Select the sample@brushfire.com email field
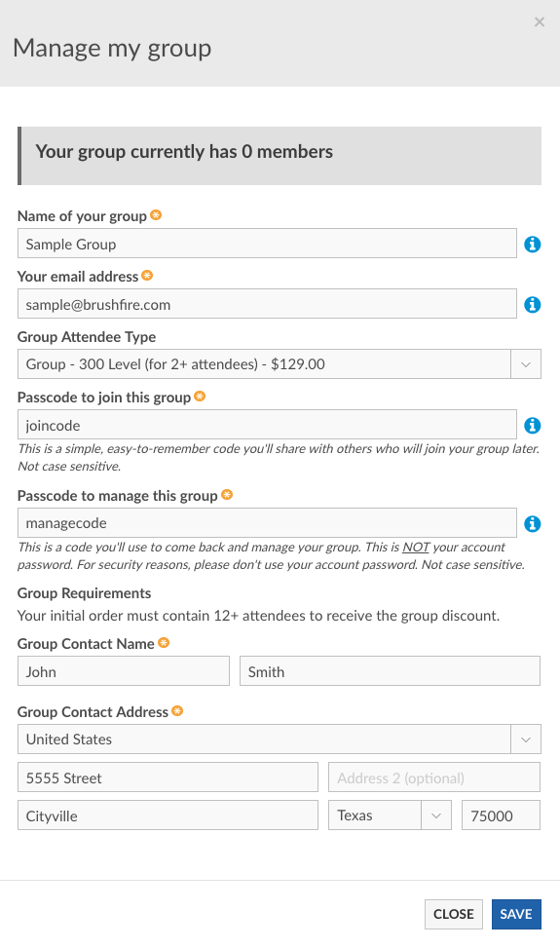The image size is (560, 948). (267, 304)
